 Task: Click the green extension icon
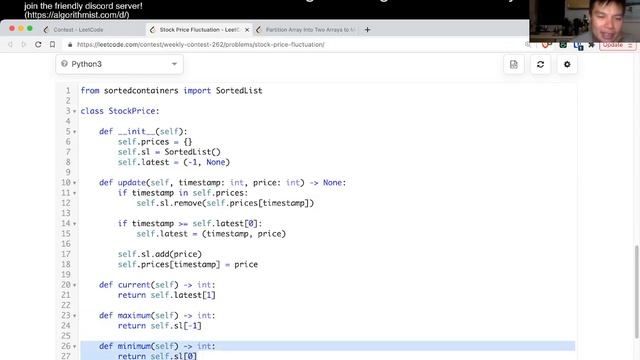(563, 45)
